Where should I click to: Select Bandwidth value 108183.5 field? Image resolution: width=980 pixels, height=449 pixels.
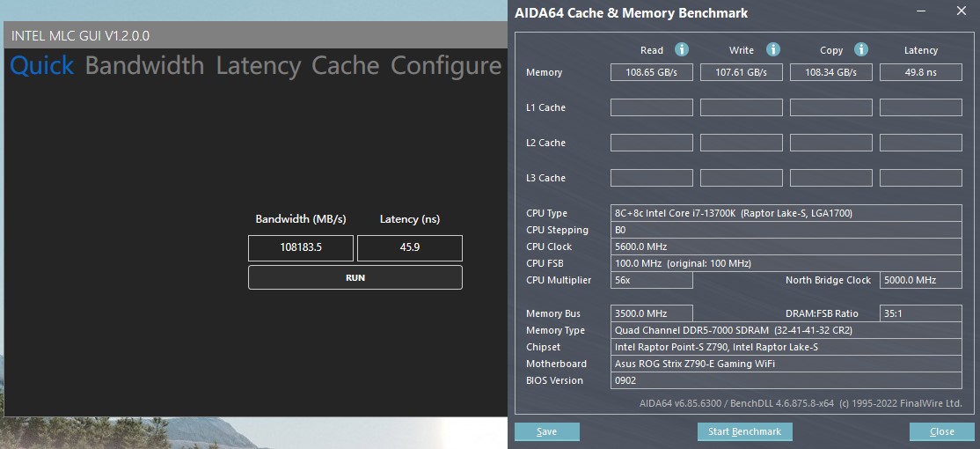click(301, 247)
